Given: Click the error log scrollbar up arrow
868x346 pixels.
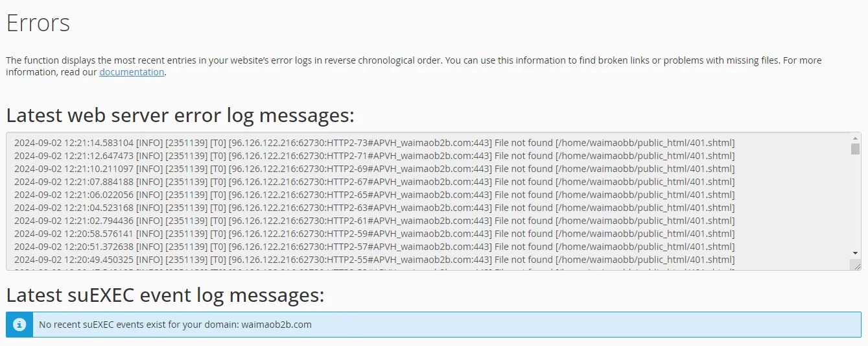Looking at the screenshot, I should [855, 138].
